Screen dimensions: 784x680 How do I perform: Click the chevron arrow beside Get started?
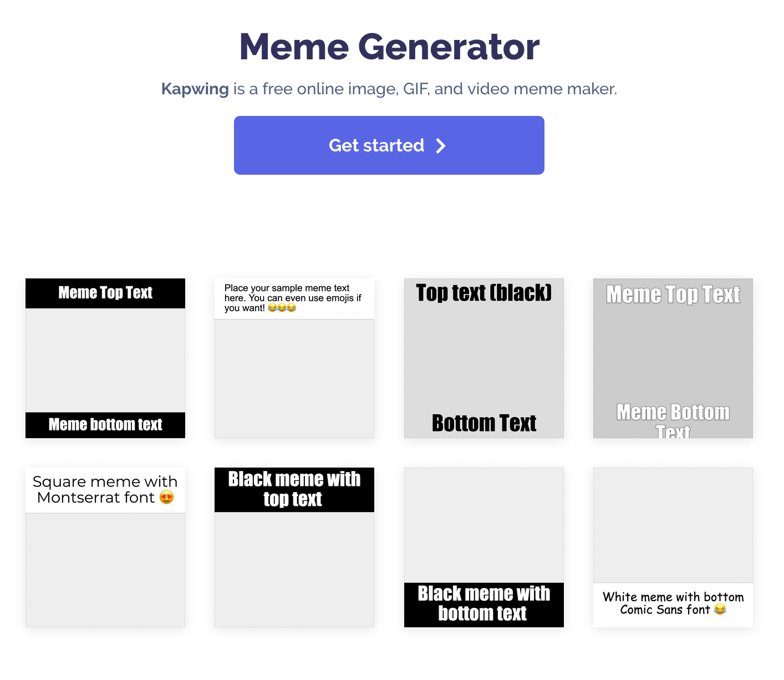tap(441, 146)
